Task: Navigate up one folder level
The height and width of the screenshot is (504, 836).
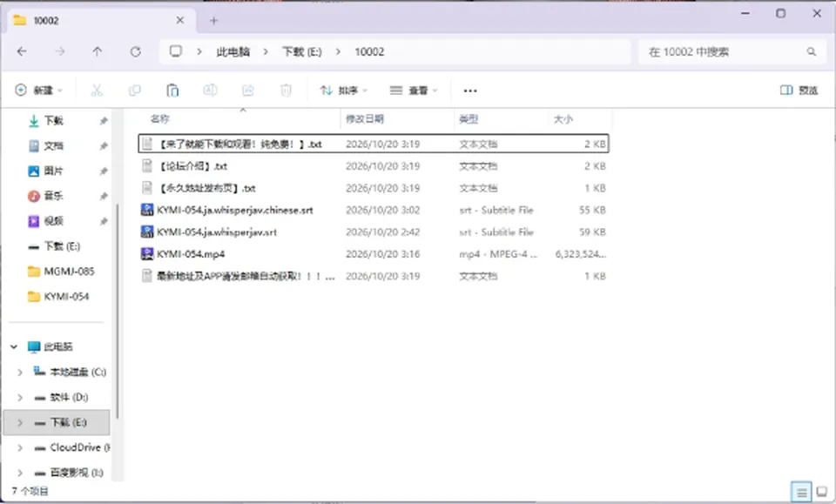Action: click(x=97, y=51)
